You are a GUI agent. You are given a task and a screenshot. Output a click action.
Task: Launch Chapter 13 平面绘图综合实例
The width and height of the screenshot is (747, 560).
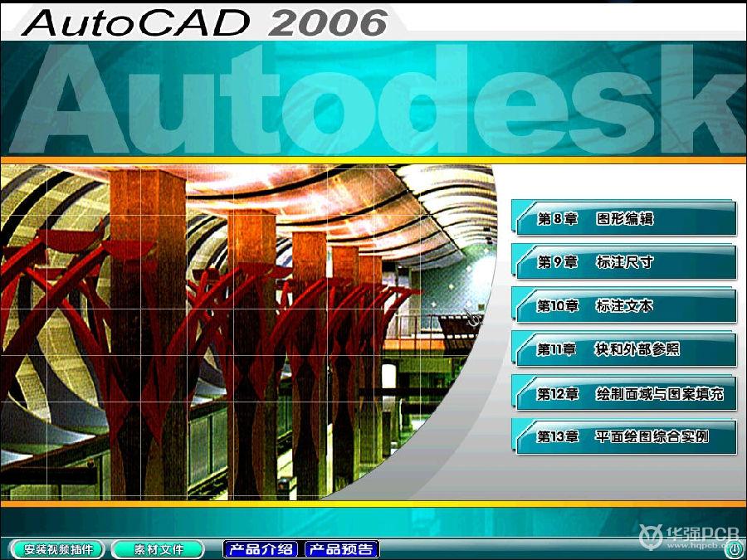[624, 436]
